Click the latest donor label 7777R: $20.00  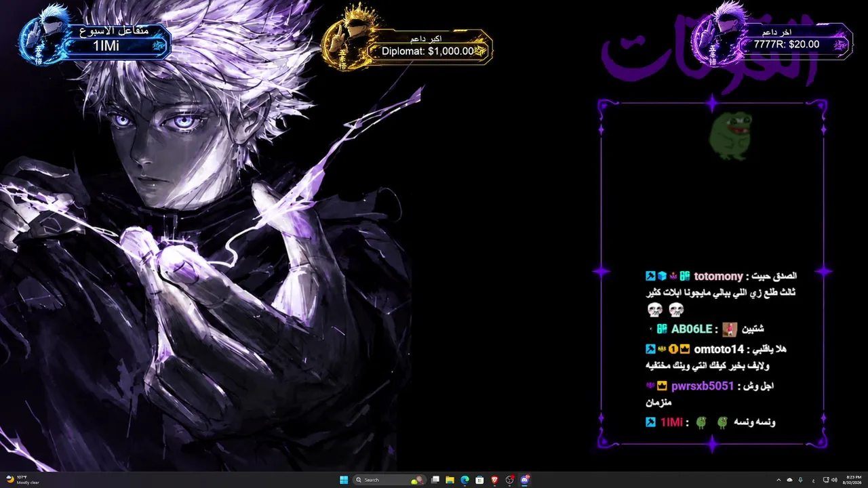787,44
